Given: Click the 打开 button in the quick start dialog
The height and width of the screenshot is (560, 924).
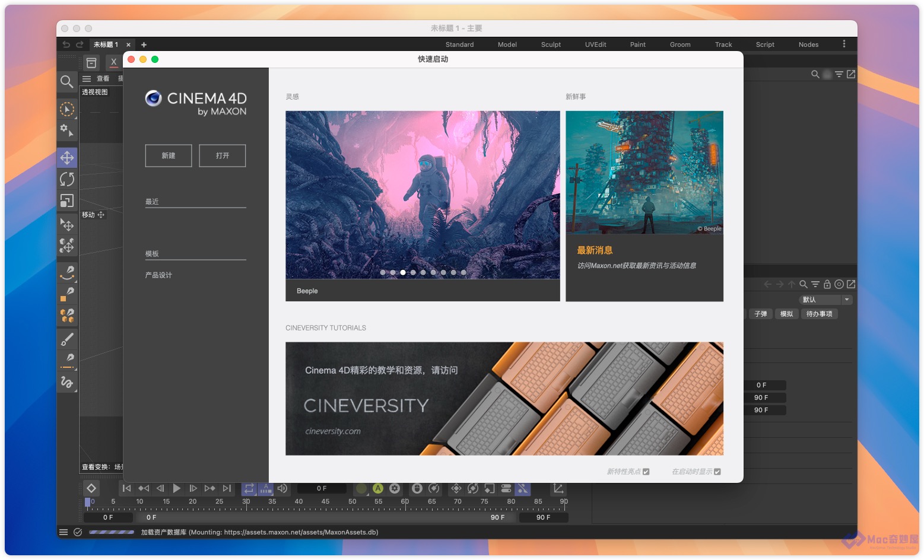Looking at the screenshot, I should coord(223,155).
